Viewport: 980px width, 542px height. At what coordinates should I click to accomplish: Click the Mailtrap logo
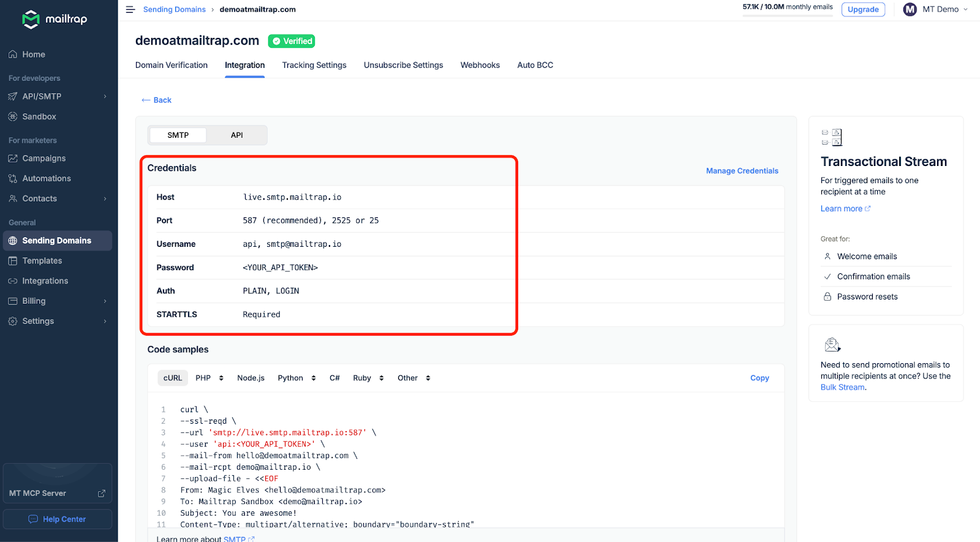coord(55,20)
